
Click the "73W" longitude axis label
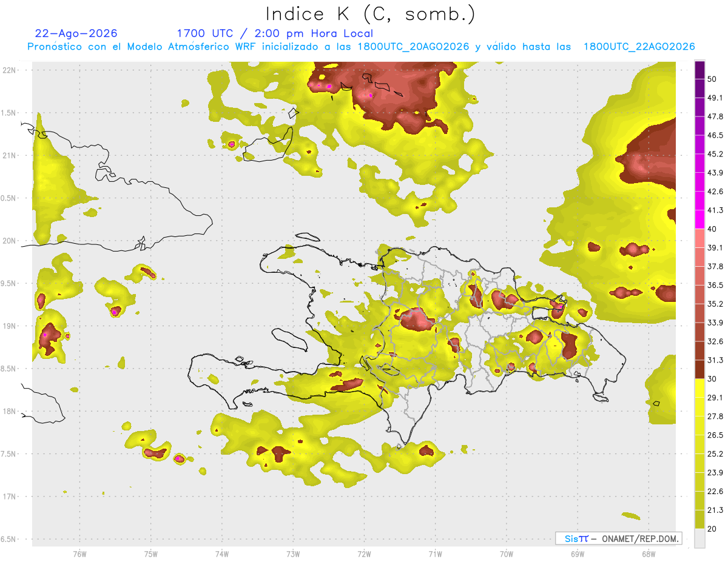pos(293,554)
